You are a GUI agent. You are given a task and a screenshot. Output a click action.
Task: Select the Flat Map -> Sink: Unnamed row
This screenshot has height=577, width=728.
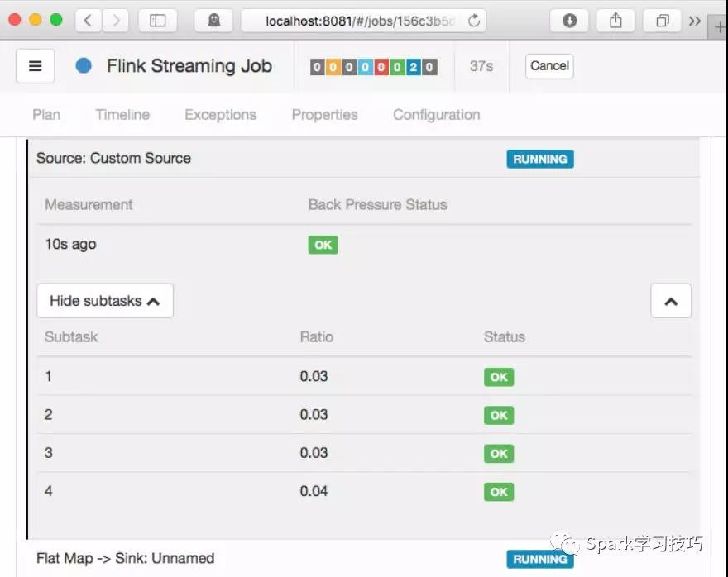(363, 558)
